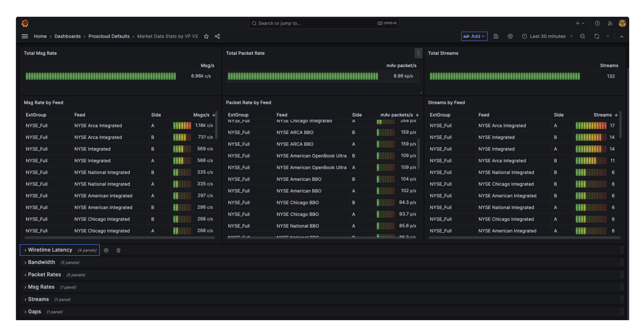
Task: Share the dashboard via share icon
Action: 217,36
